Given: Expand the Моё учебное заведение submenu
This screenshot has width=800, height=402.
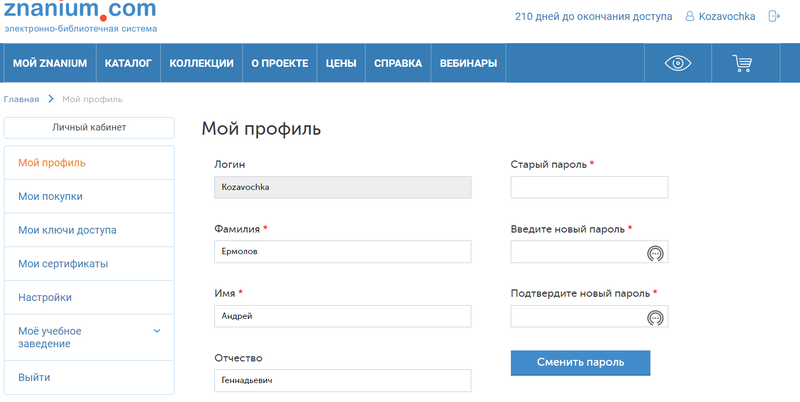Looking at the screenshot, I should point(157,331).
